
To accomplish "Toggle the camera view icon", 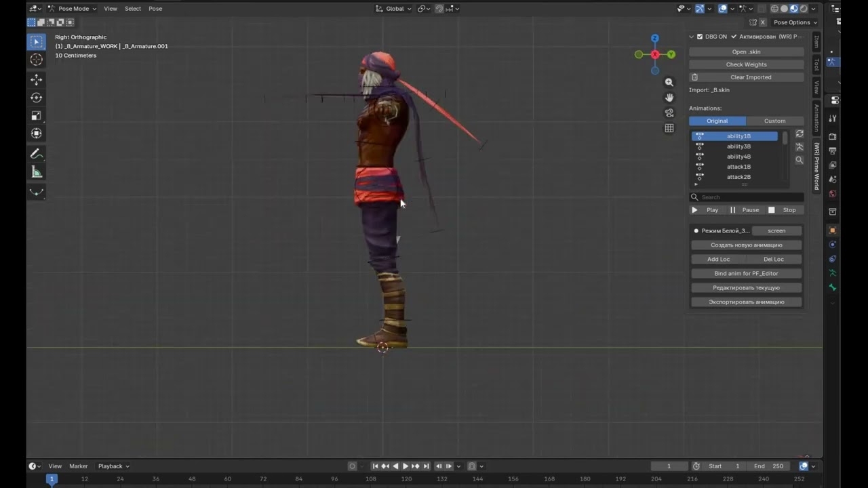I will pos(669,113).
